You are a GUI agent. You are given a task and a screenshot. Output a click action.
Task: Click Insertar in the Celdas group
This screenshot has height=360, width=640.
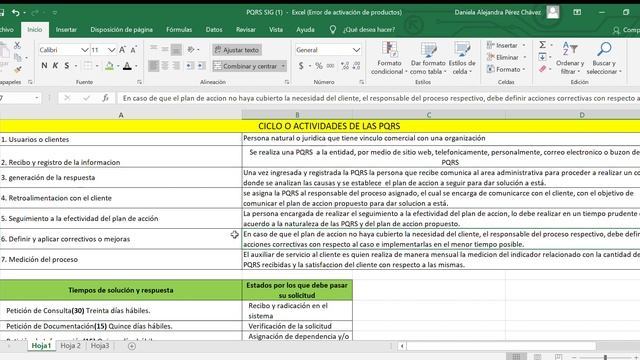(x=506, y=45)
